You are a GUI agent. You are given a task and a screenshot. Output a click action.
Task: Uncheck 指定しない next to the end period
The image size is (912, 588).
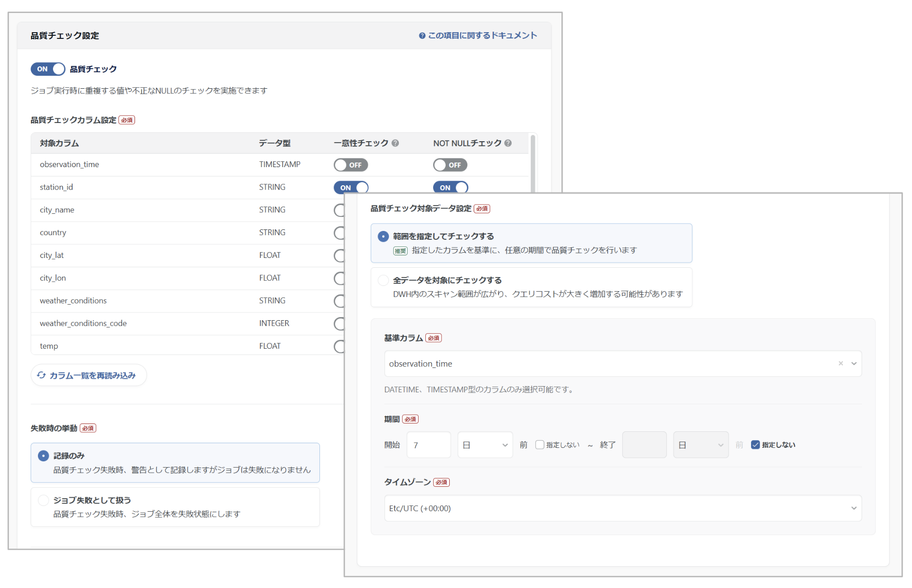pyautogui.click(x=755, y=445)
